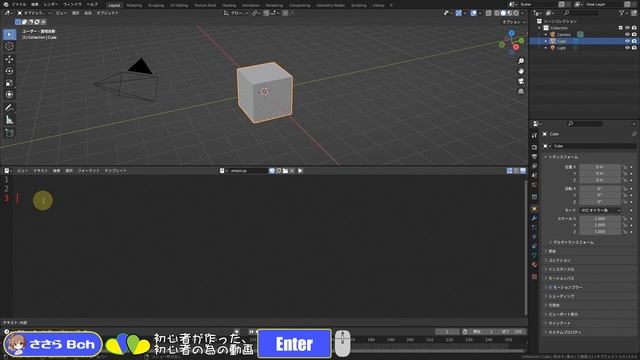Open the File menu
Image resolution: width=640 pixels, height=360 pixels.
pyautogui.click(x=19, y=4)
